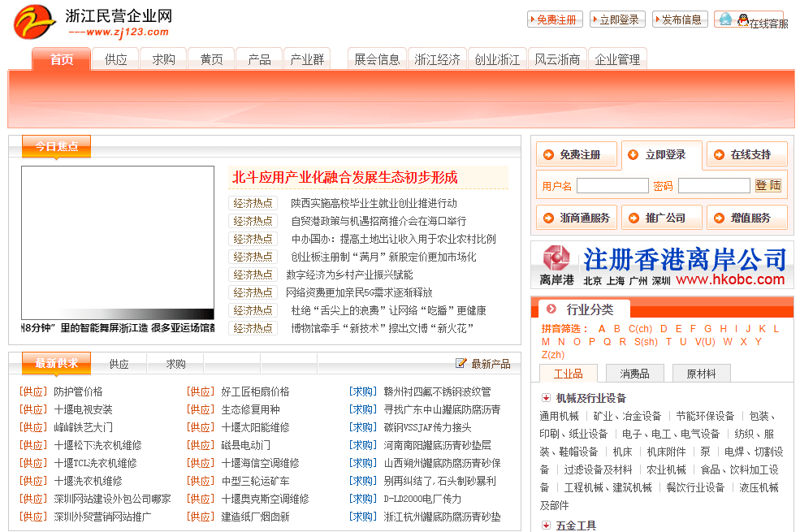Click the 注册香港离岸公司 banner ad
The height and width of the screenshot is (532, 800).
pyautogui.click(x=662, y=265)
